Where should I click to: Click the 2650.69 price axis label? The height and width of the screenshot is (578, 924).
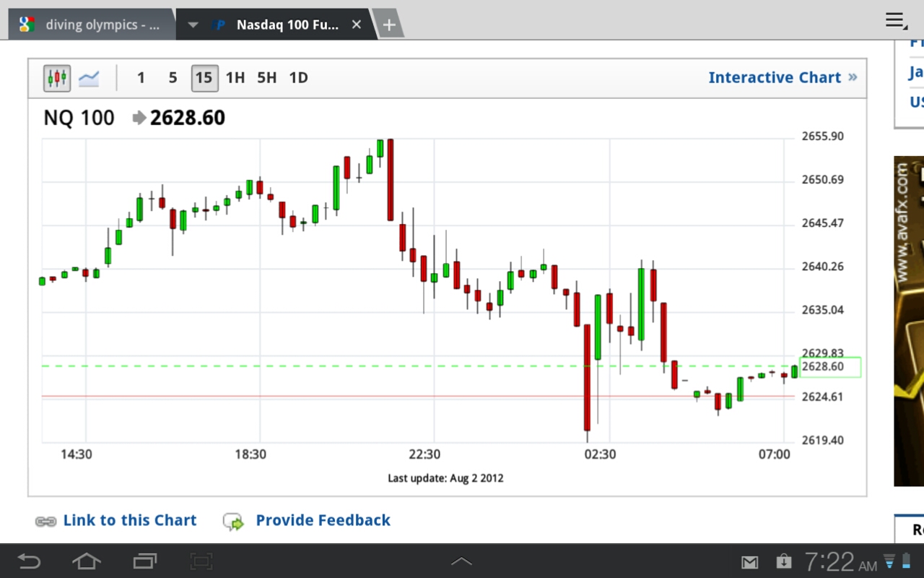(823, 180)
